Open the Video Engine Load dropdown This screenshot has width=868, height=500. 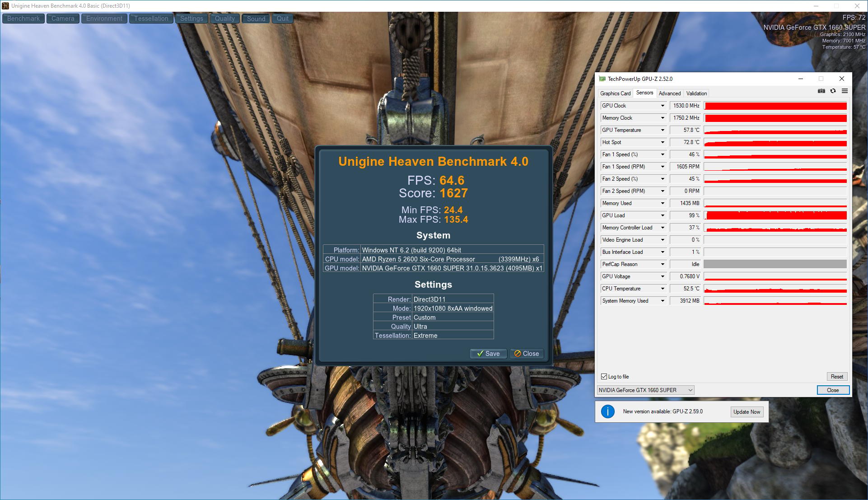663,240
